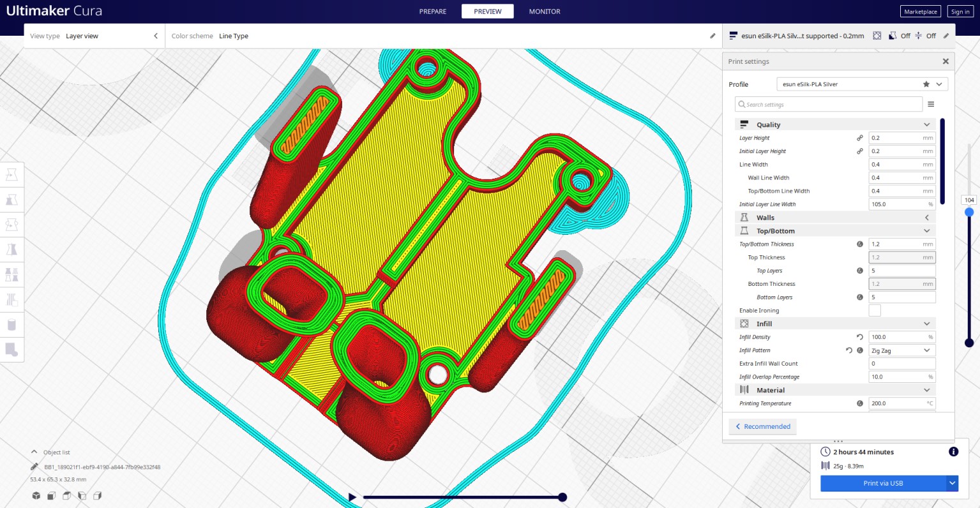Screen dimensions: 980x508
Task: Click the formula icon beside Bottom Layers
Action: point(860,297)
